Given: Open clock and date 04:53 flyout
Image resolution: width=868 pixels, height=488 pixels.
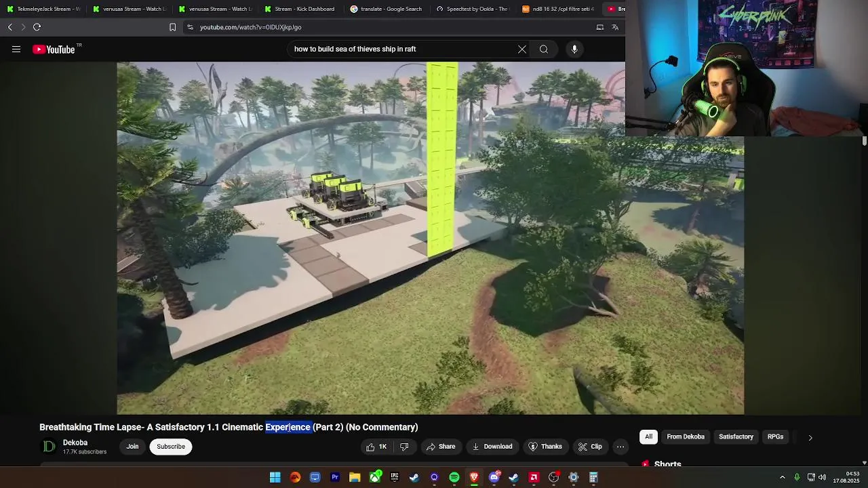Looking at the screenshot, I should point(846,478).
